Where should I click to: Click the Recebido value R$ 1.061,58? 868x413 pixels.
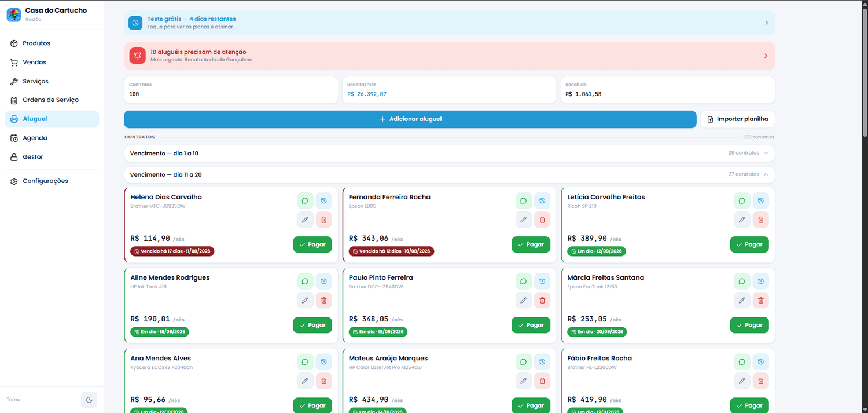583,94
